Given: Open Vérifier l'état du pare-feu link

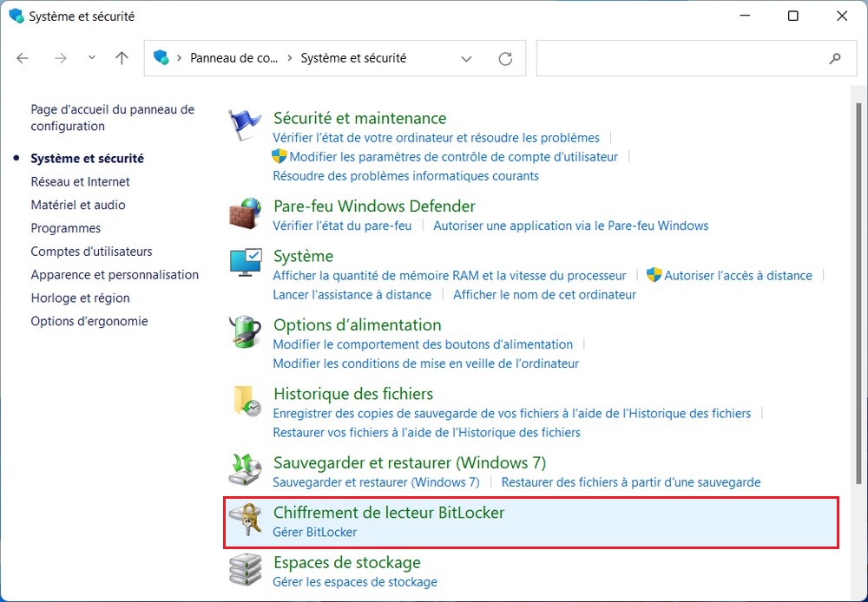Looking at the screenshot, I should pyautogui.click(x=342, y=226).
